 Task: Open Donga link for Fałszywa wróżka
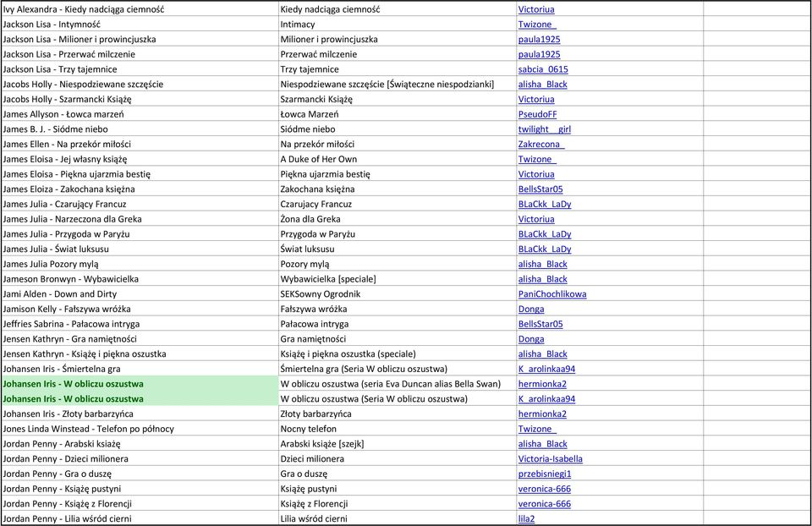pyautogui.click(x=531, y=310)
